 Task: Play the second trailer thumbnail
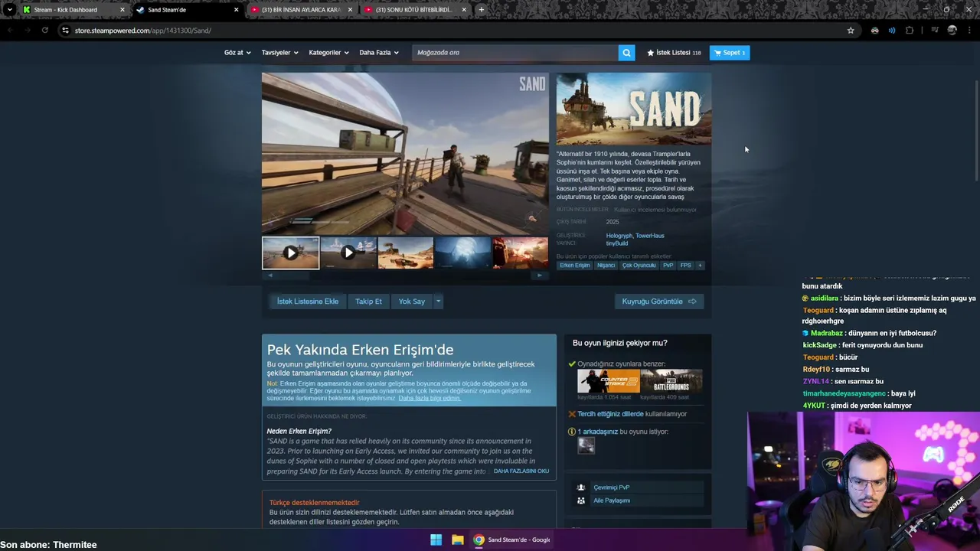coord(348,253)
